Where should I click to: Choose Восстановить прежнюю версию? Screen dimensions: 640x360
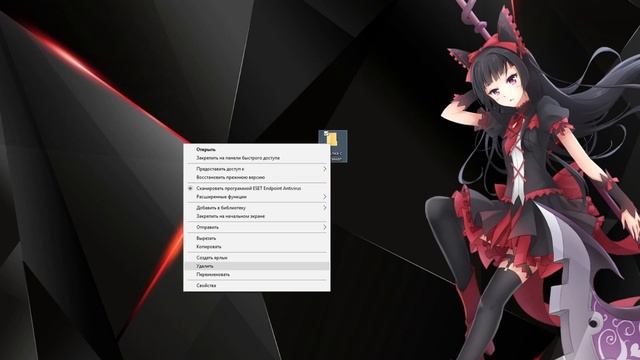[257, 178]
